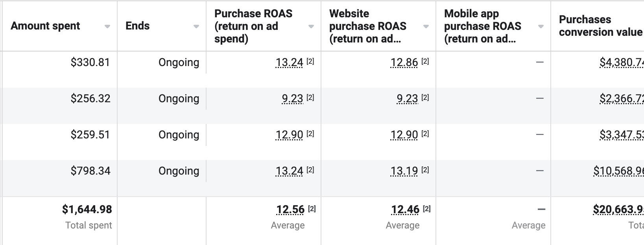Click footnote [2] beside Purchase ROAS 9.23
Screen dimensions: 644x245
click(x=310, y=98)
